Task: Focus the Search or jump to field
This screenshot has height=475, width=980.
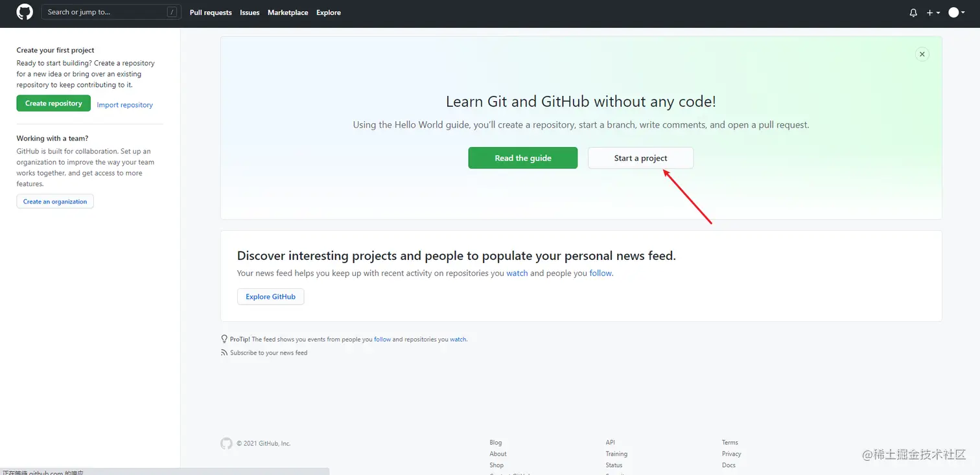Action: tap(111, 12)
